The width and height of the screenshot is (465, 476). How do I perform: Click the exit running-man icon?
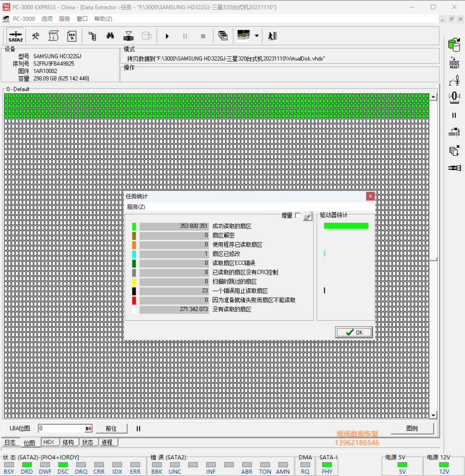click(x=272, y=36)
